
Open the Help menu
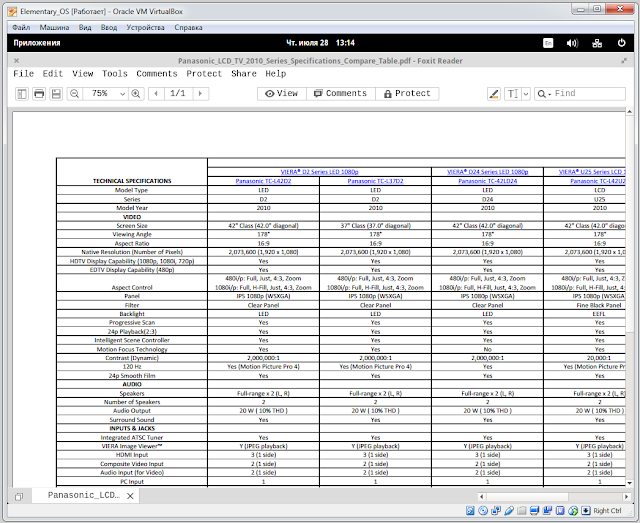tap(276, 74)
